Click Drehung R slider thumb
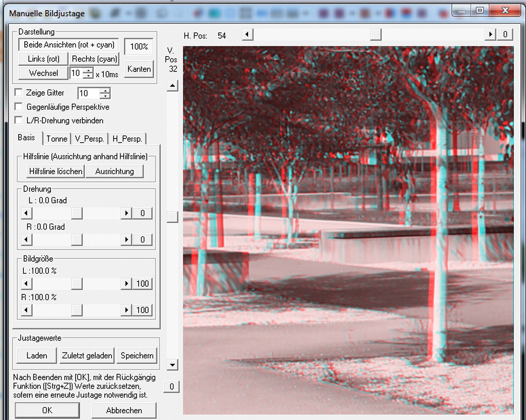This screenshot has width=526, height=420. pyautogui.click(x=77, y=239)
